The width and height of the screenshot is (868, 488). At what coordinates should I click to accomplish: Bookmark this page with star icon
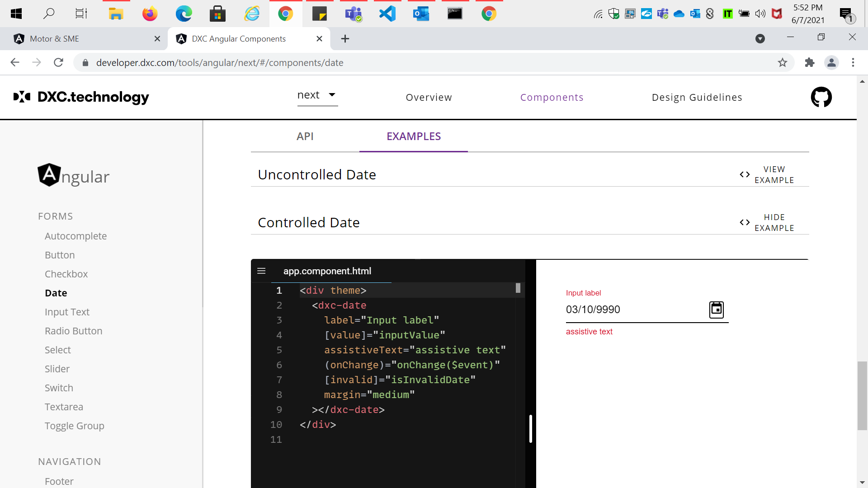783,63
